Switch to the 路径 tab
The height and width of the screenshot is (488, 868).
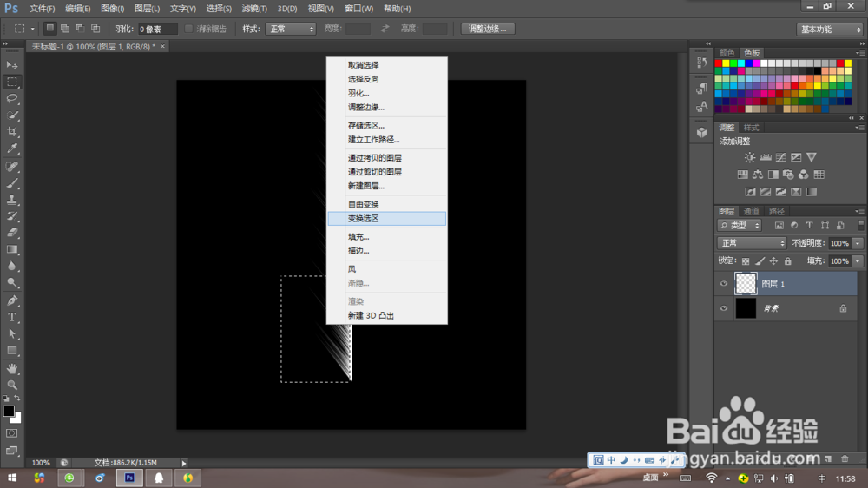pos(777,211)
